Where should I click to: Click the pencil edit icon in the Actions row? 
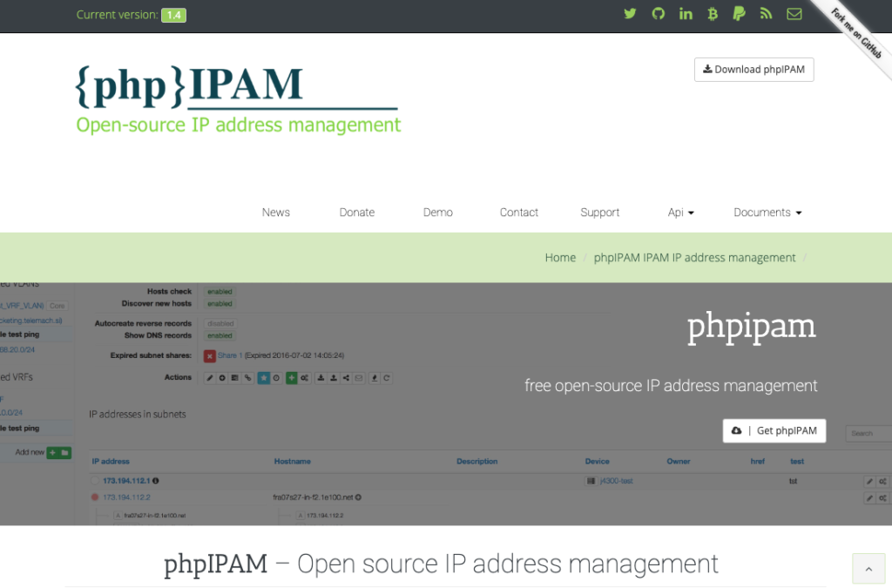click(x=210, y=377)
